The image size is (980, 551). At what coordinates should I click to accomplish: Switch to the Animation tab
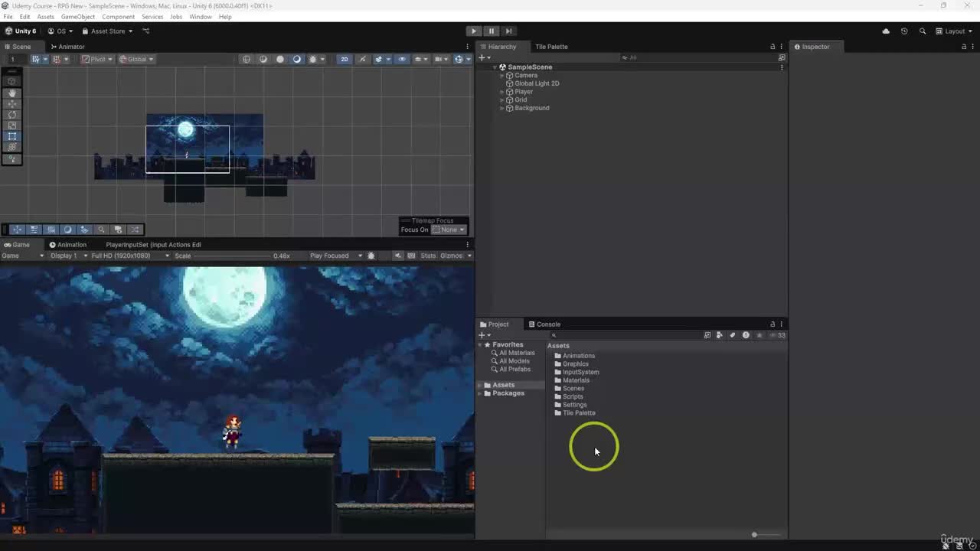click(x=68, y=245)
